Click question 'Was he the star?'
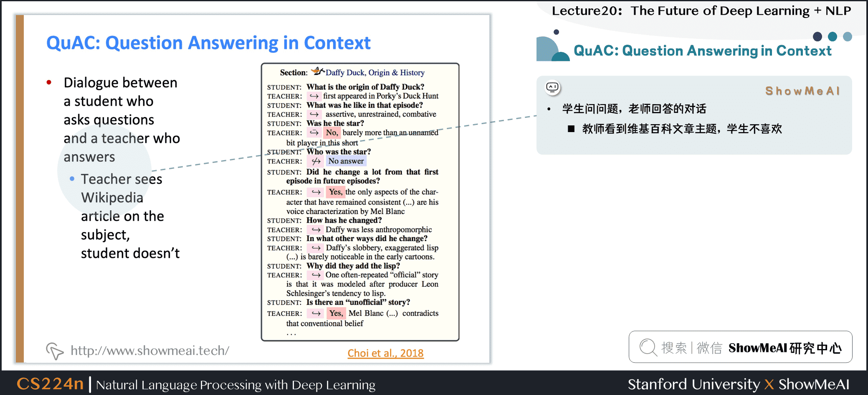Image resolution: width=868 pixels, height=395 pixels. pyautogui.click(x=335, y=123)
